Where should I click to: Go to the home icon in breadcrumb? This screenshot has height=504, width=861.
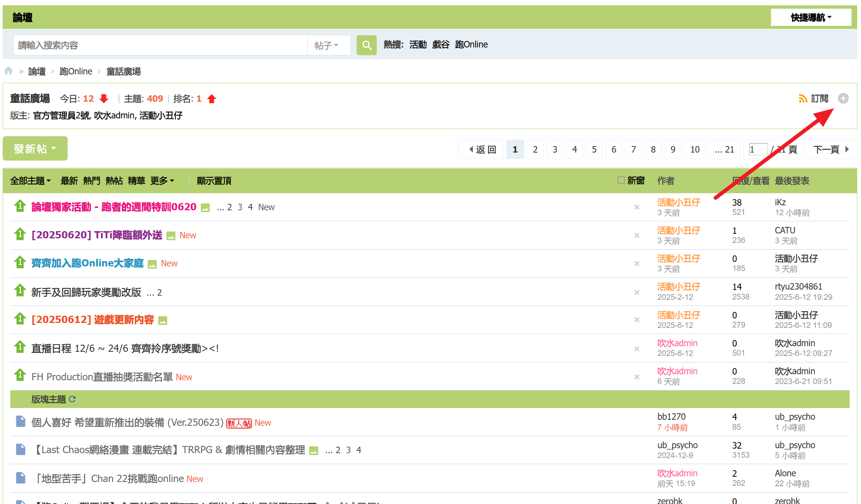(x=8, y=71)
